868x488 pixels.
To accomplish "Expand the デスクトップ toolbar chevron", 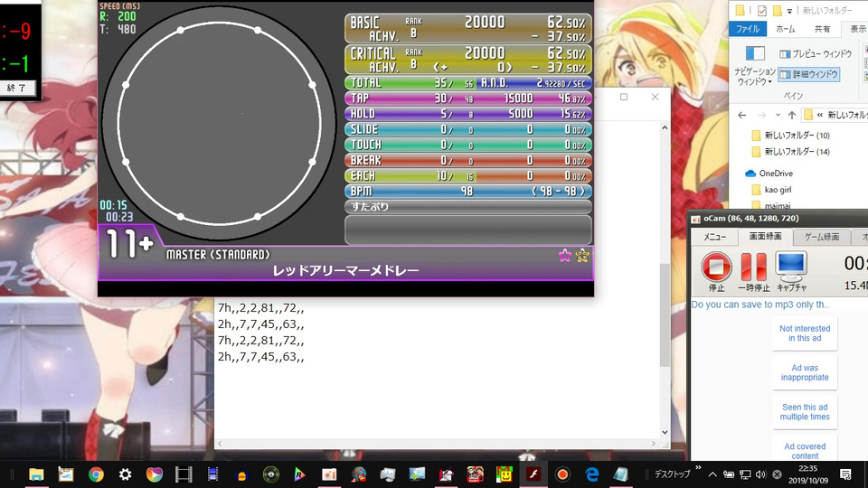I will [698, 468].
